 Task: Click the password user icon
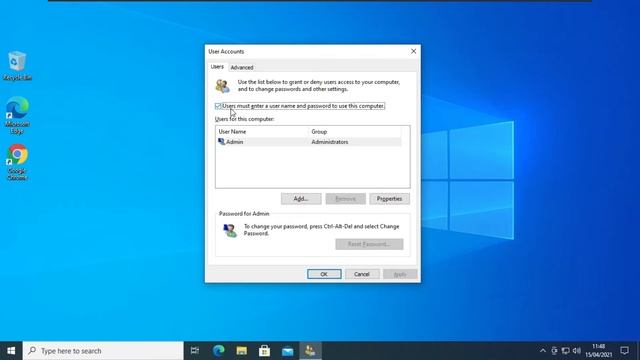pos(230,231)
